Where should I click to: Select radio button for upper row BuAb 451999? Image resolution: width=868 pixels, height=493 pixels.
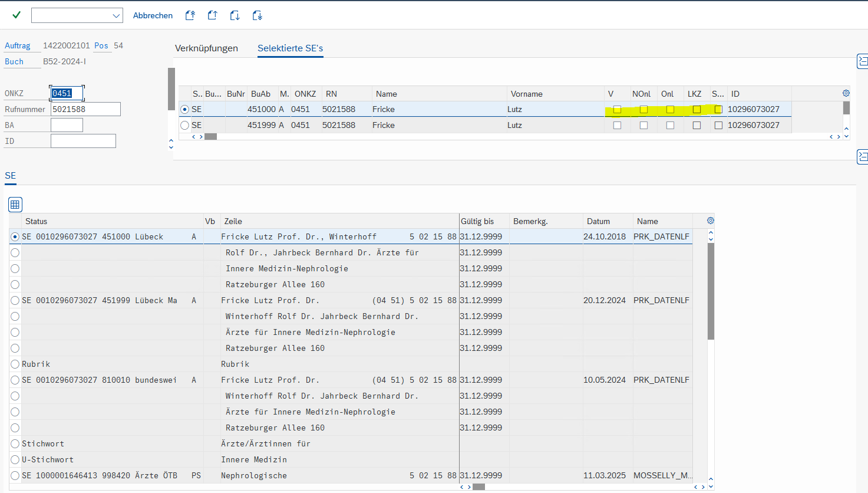click(185, 125)
